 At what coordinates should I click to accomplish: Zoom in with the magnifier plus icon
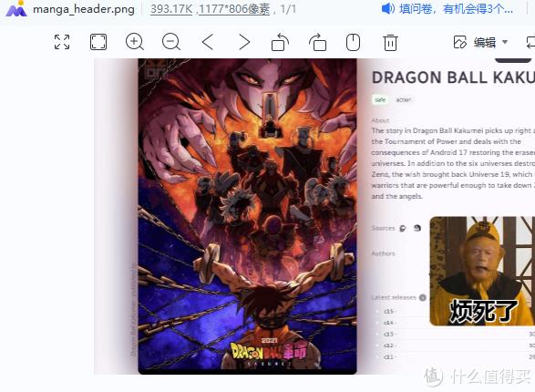(134, 42)
